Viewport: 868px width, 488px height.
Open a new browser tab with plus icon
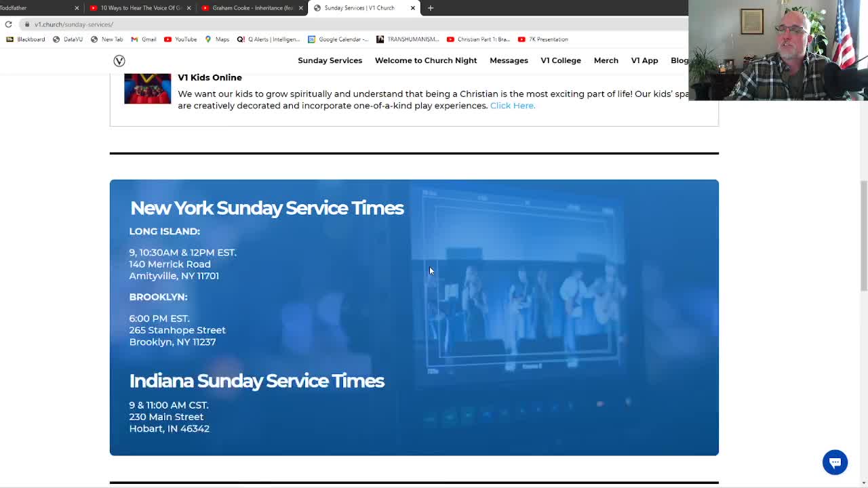431,8
